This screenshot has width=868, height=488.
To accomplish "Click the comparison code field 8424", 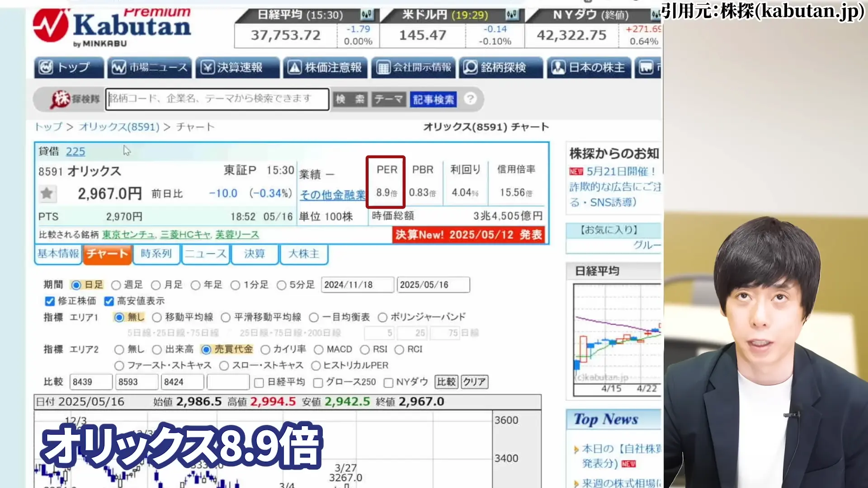I will 183,382.
